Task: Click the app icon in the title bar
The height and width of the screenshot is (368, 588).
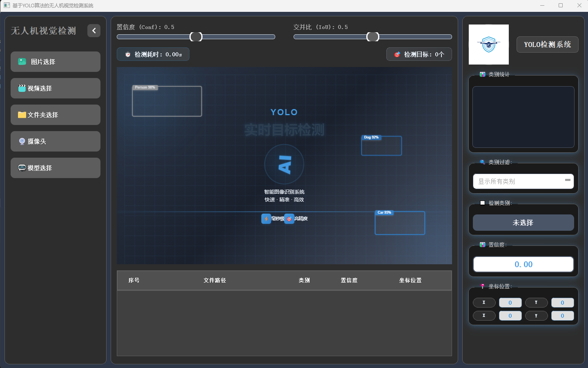Action: (7, 5)
